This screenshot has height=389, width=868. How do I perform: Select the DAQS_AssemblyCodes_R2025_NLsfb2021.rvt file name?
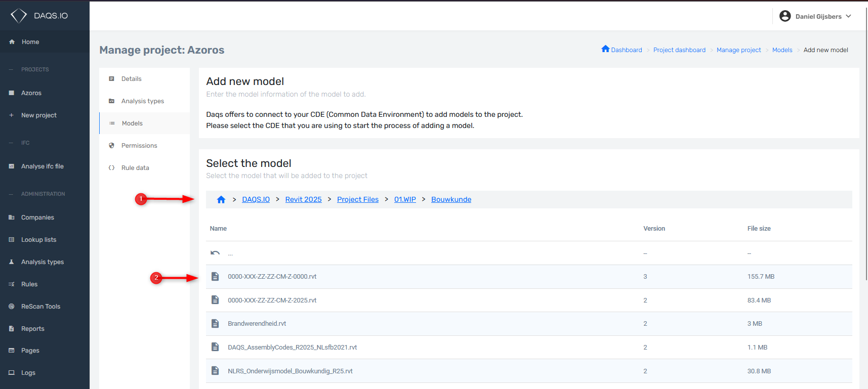pyautogui.click(x=293, y=348)
